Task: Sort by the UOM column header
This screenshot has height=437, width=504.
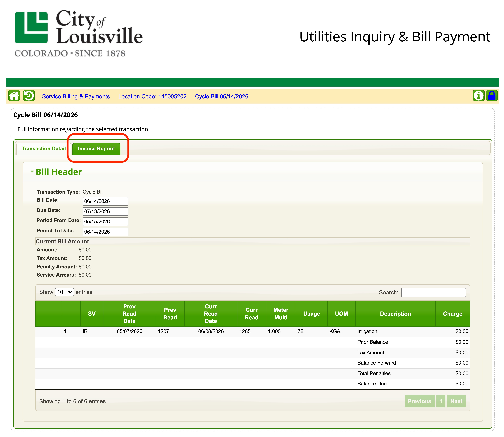Action: pos(341,314)
